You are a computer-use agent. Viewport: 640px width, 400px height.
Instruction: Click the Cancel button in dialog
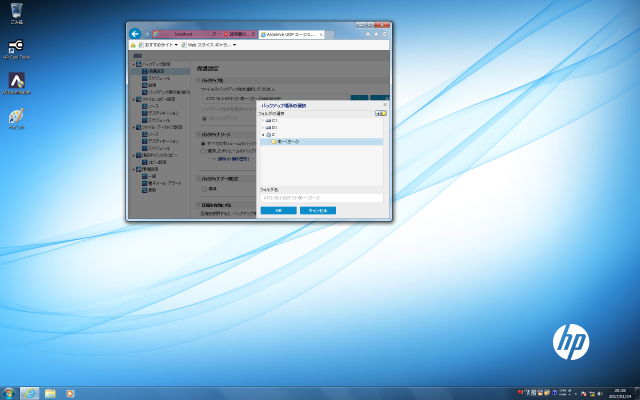click(317, 210)
